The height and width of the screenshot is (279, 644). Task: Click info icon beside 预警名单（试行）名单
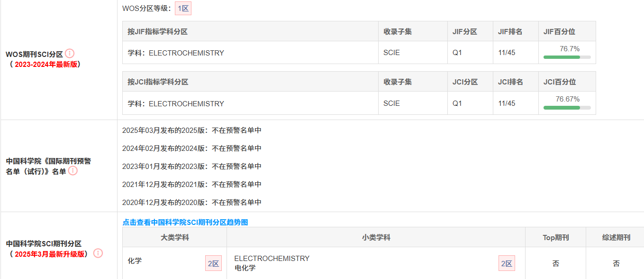(x=73, y=171)
